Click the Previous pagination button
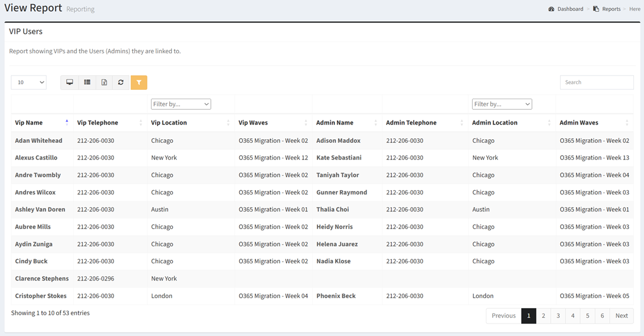Screen dimensions: 644x336 pos(504,316)
